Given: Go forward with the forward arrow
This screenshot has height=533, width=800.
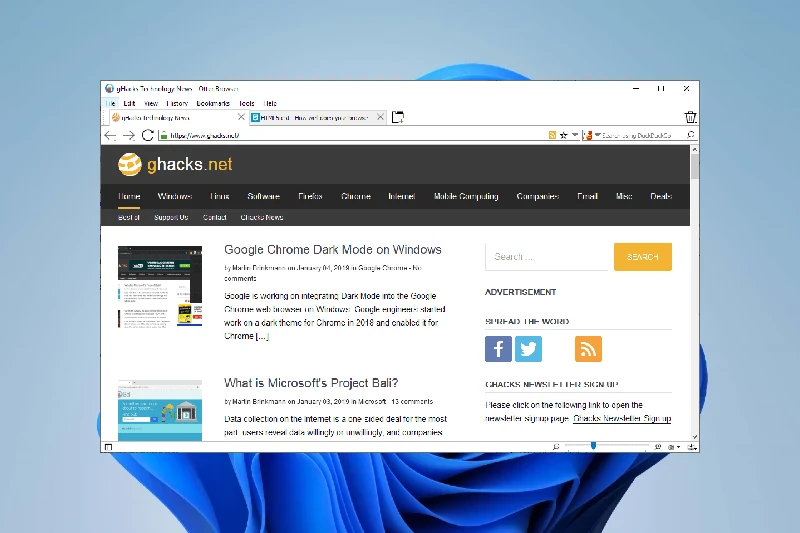Looking at the screenshot, I should 129,135.
